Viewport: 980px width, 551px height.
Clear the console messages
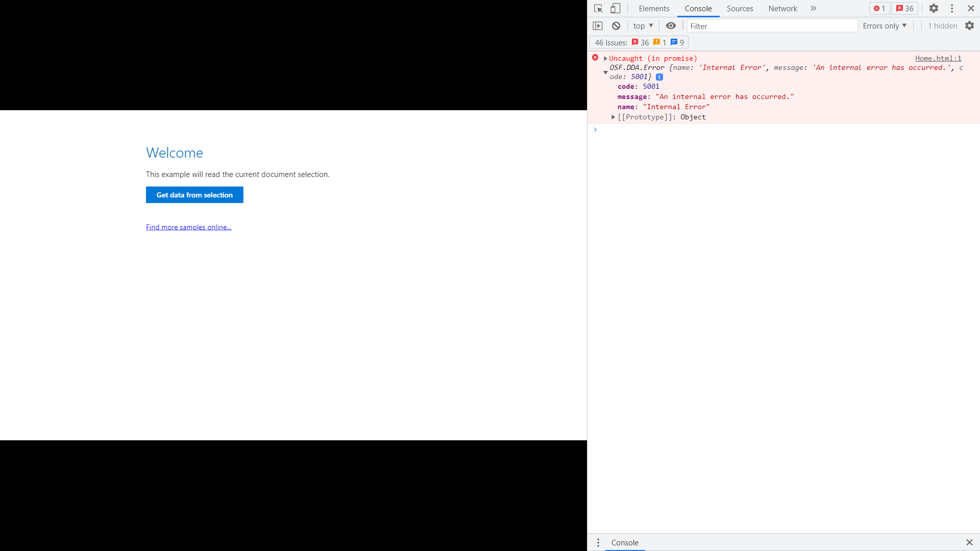pos(617,26)
